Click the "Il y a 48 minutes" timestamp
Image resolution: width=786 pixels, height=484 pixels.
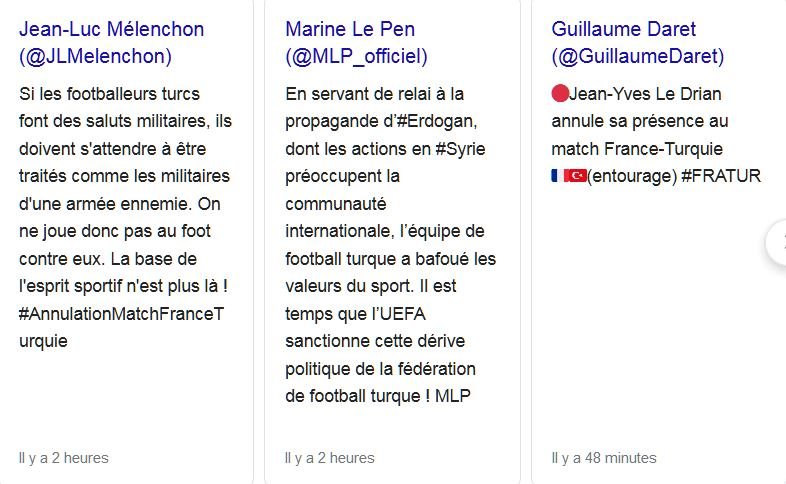604,458
